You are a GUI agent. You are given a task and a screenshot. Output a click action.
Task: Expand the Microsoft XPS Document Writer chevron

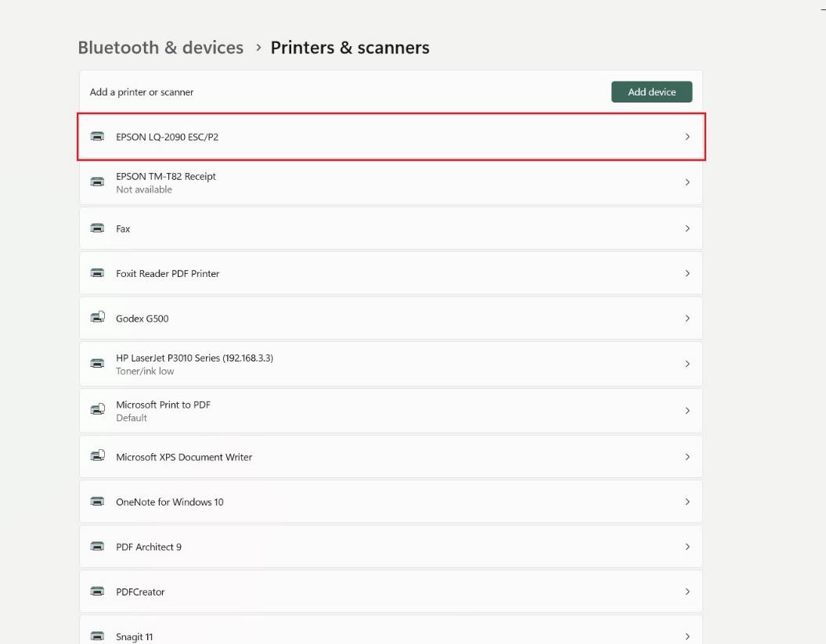click(x=687, y=457)
